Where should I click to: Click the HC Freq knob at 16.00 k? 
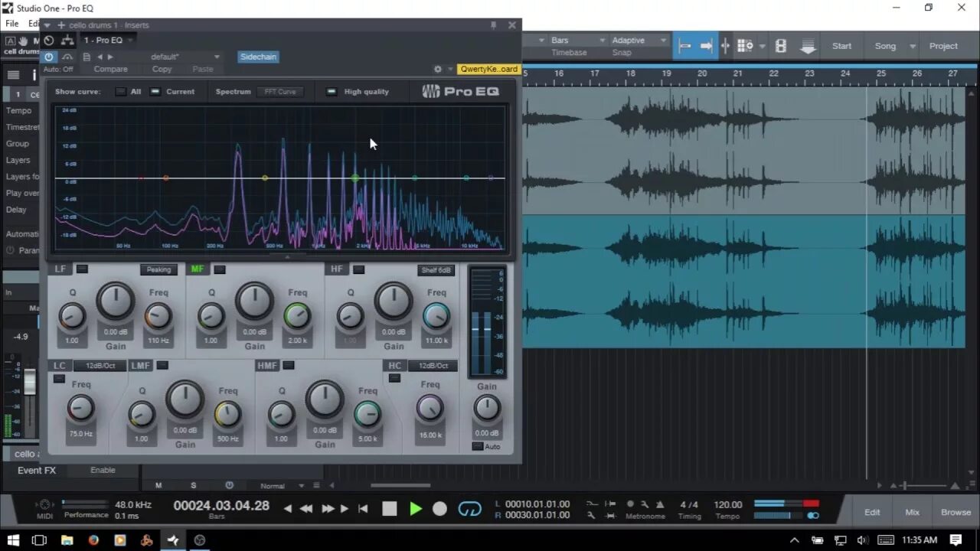coord(430,409)
